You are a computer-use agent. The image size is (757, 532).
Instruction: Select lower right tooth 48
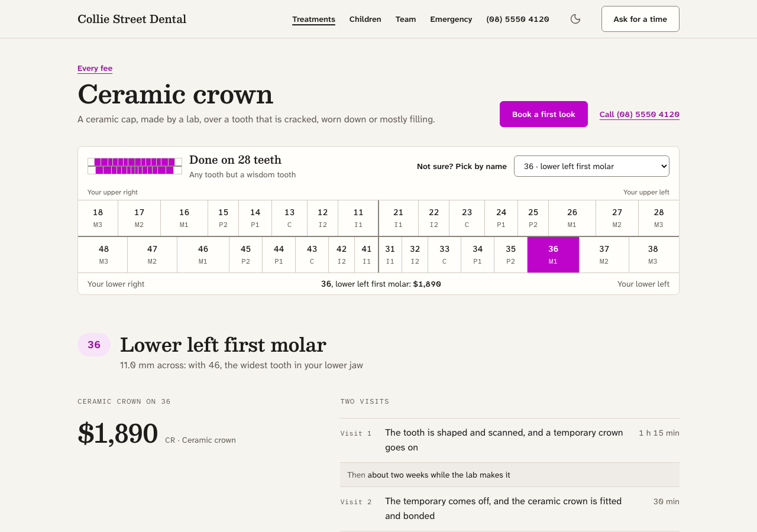pos(103,255)
